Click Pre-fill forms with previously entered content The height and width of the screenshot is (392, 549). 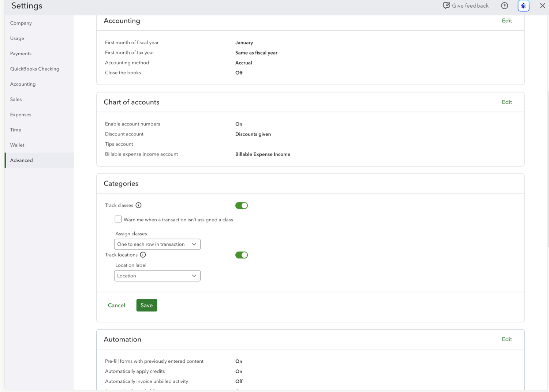coord(154,361)
